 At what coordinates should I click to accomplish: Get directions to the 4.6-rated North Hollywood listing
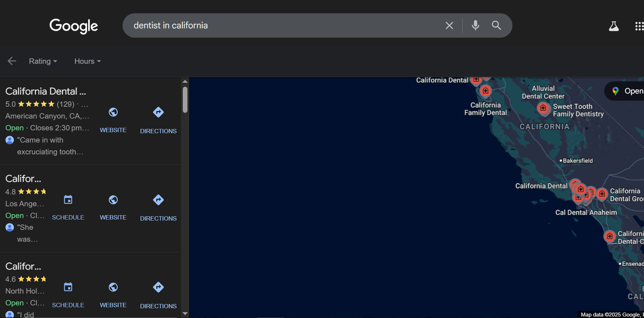[158, 295]
